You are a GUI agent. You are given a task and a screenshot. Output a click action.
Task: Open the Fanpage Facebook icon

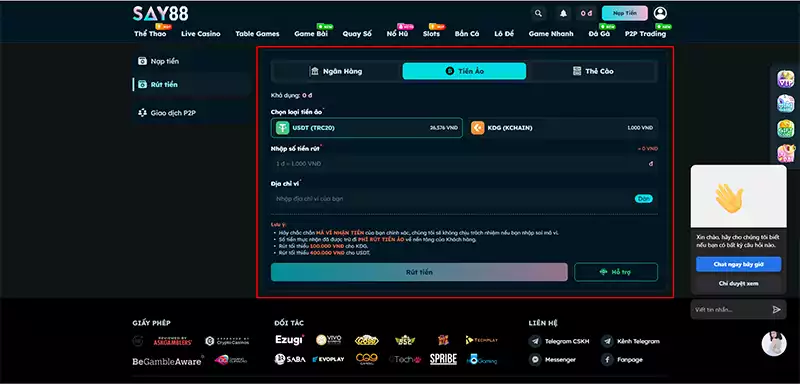pyautogui.click(x=607, y=360)
